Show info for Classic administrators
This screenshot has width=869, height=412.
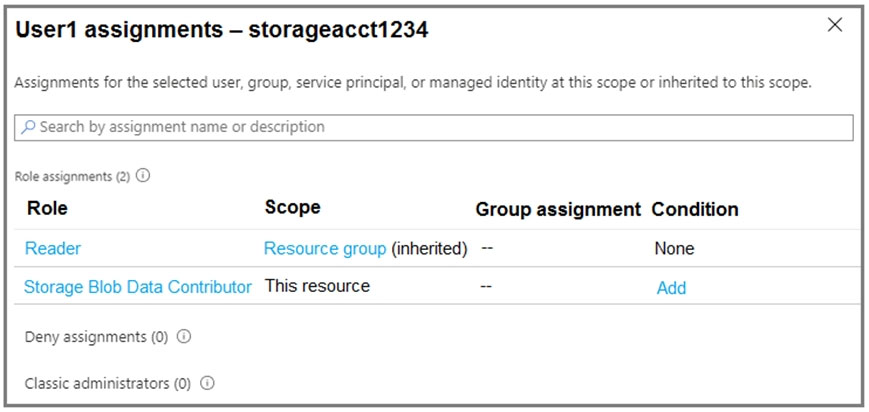pos(208,383)
